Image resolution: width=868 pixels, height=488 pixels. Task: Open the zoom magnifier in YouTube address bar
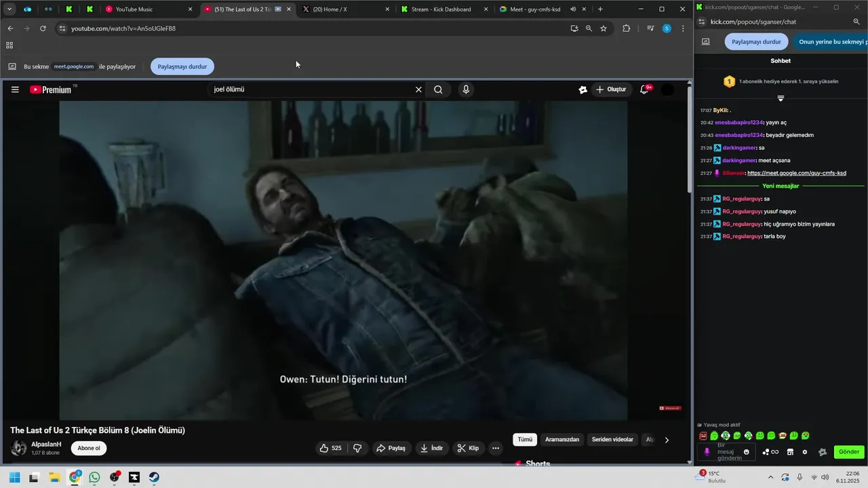pyautogui.click(x=589, y=28)
